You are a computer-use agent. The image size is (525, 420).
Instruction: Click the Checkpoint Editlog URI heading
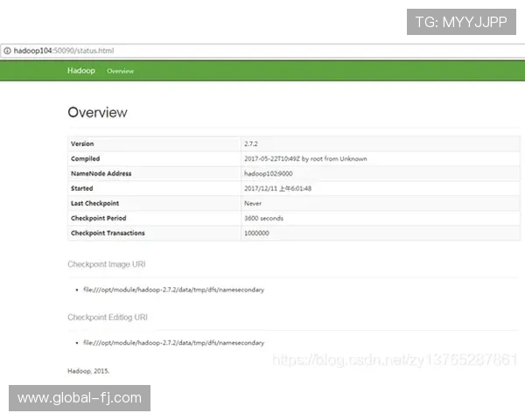point(108,317)
